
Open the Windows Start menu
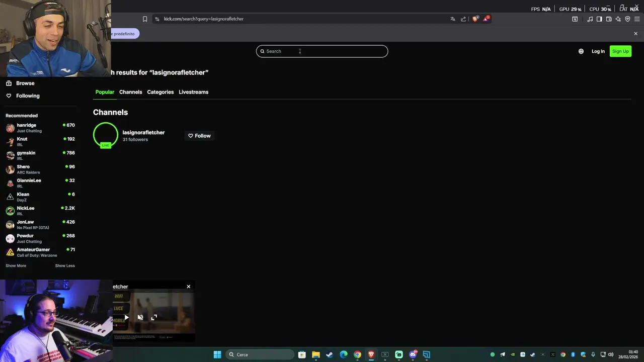(217, 354)
